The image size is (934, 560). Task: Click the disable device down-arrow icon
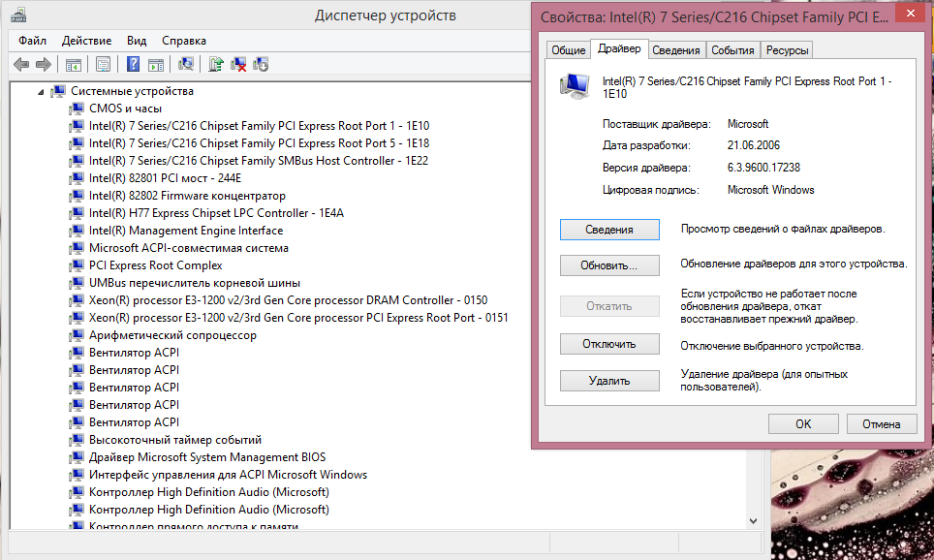coord(261,64)
